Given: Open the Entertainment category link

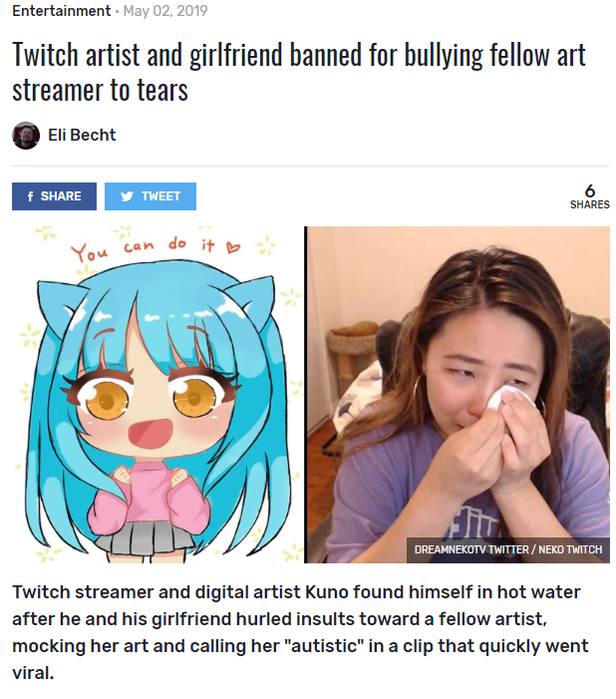Looking at the screenshot, I should (62, 11).
